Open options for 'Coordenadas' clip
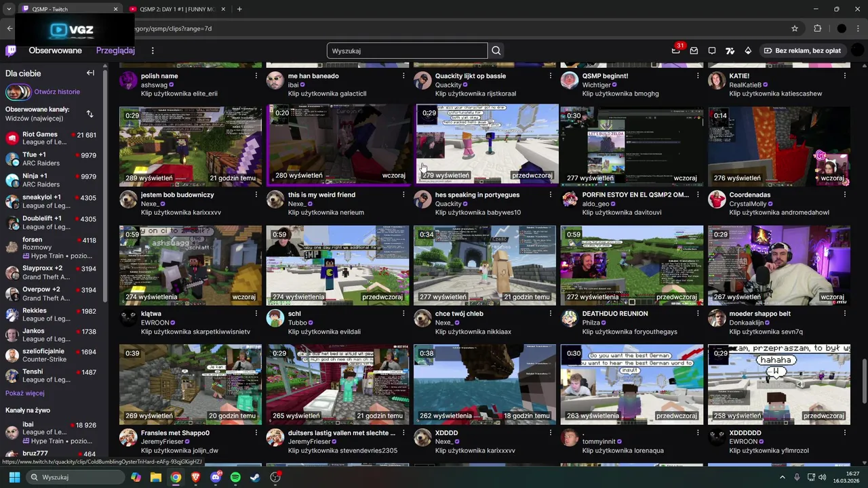The width and height of the screenshot is (868, 488). (x=845, y=195)
